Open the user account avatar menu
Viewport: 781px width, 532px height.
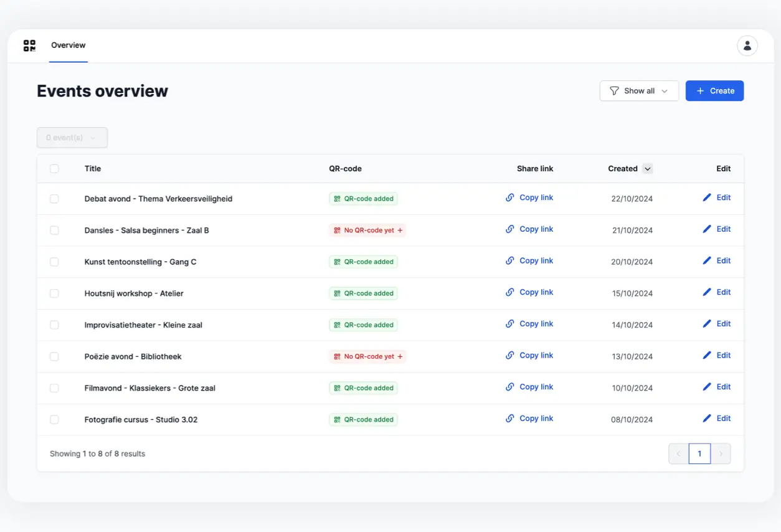click(x=747, y=45)
